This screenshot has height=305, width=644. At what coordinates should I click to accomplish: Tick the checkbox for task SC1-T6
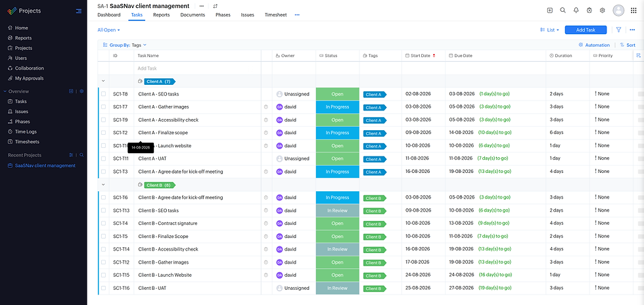104,197
